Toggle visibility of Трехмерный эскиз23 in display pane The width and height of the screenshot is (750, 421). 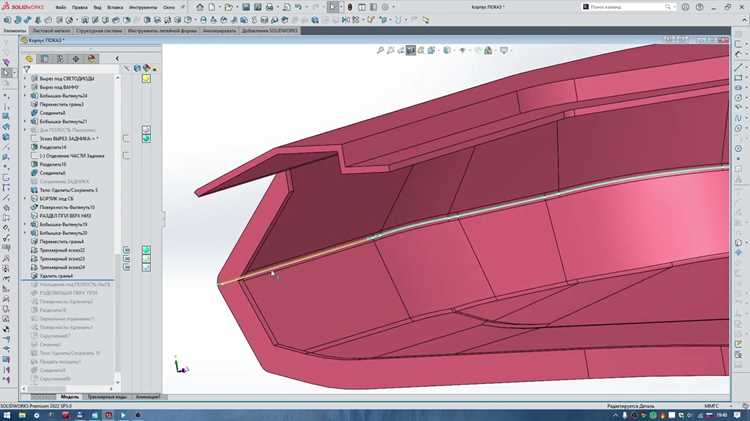pyautogui.click(x=126, y=259)
